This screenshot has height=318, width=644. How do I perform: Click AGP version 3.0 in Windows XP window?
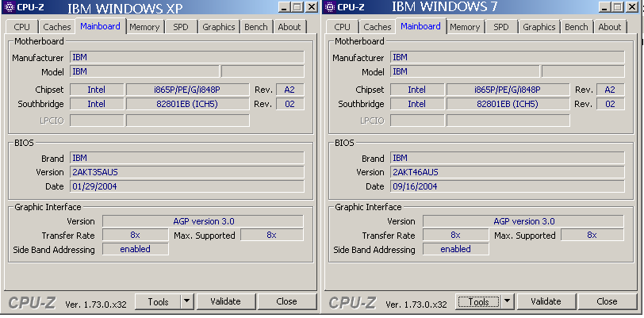coord(203,221)
